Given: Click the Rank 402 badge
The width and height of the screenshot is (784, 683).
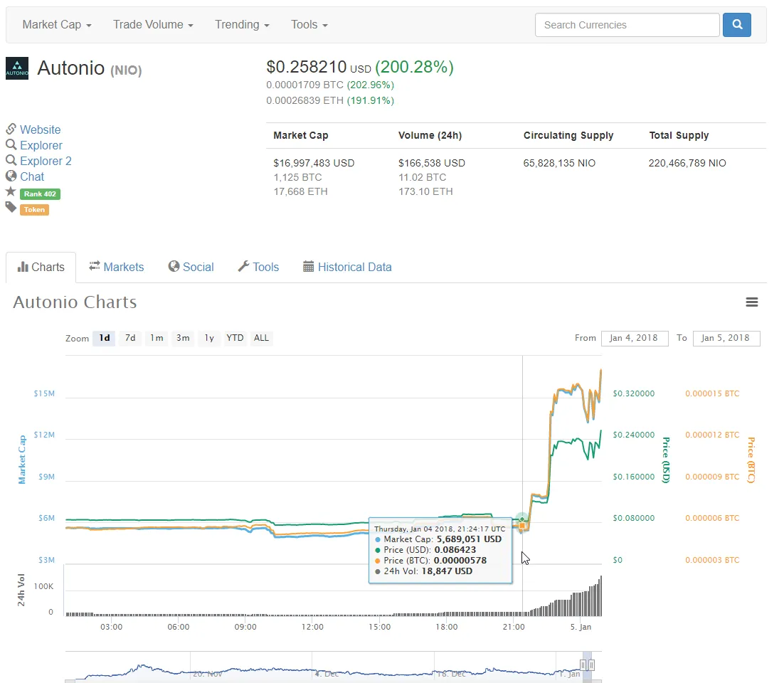Looking at the screenshot, I should (x=40, y=194).
